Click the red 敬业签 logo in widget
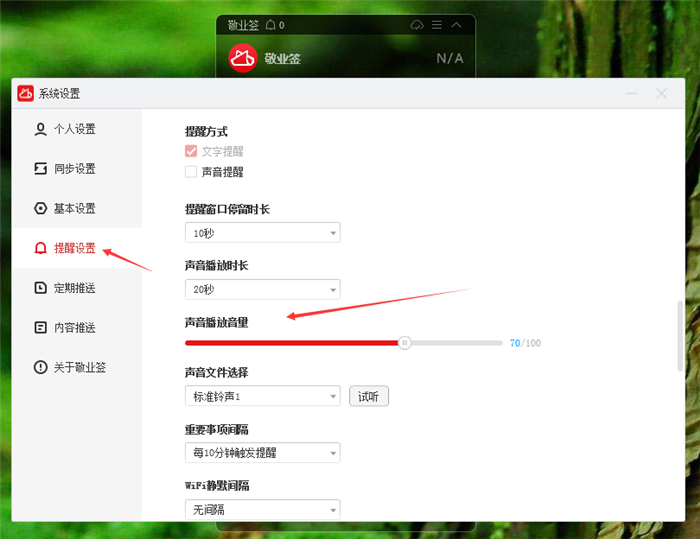 [243, 58]
